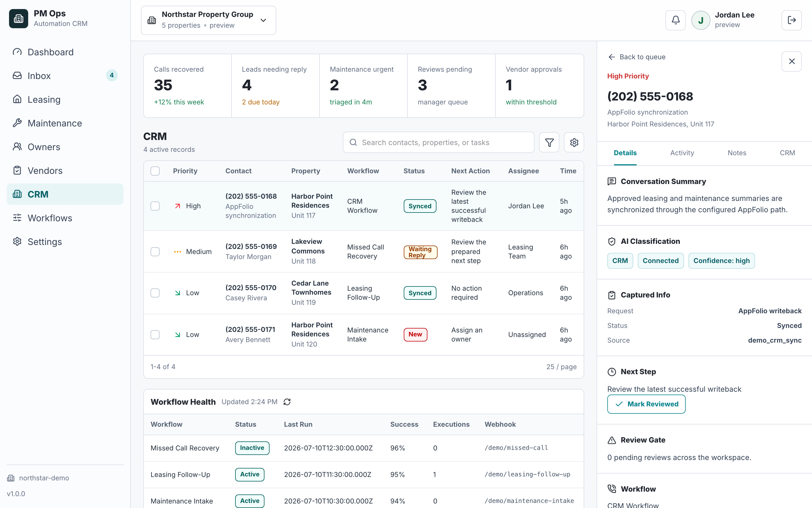Image resolution: width=812 pixels, height=508 pixels.
Task: Open Dashboard in sidebar
Action: pos(65,52)
